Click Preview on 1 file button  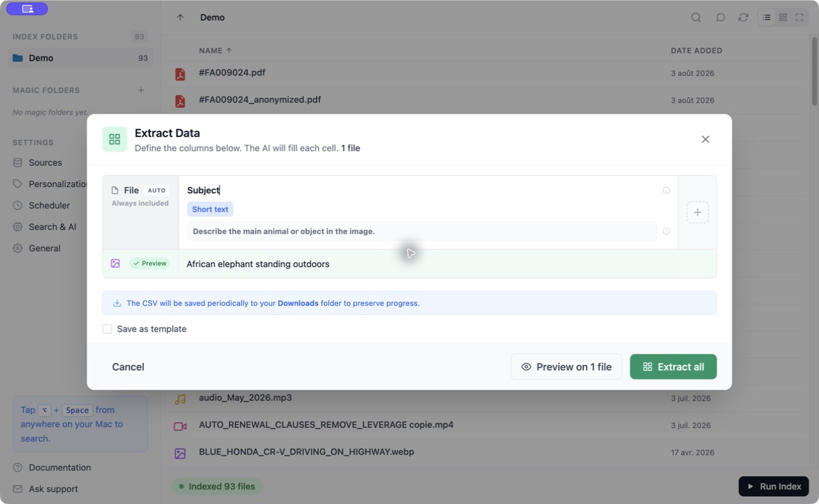coord(566,367)
